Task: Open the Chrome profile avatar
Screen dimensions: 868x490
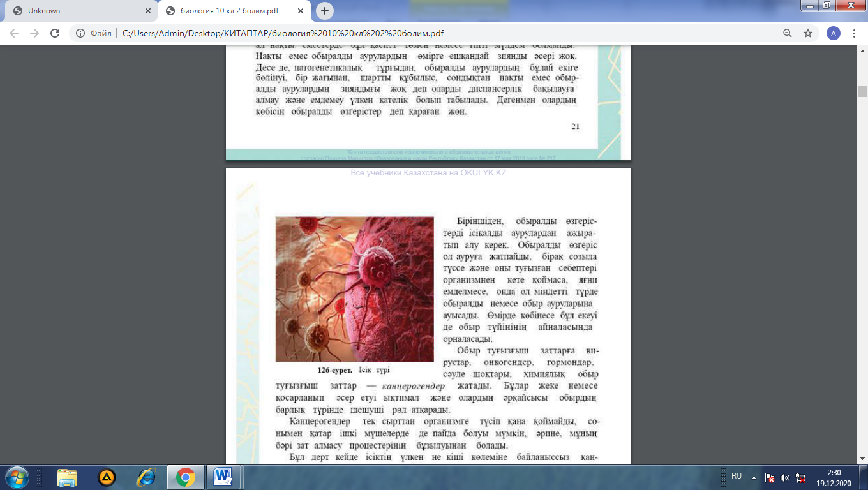Action: (833, 33)
